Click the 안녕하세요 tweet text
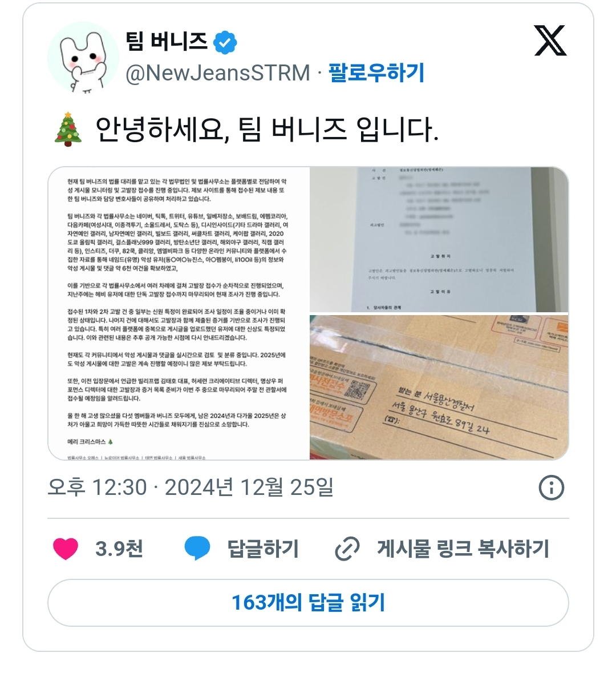Screen dimensions: 616x685 coord(267,130)
